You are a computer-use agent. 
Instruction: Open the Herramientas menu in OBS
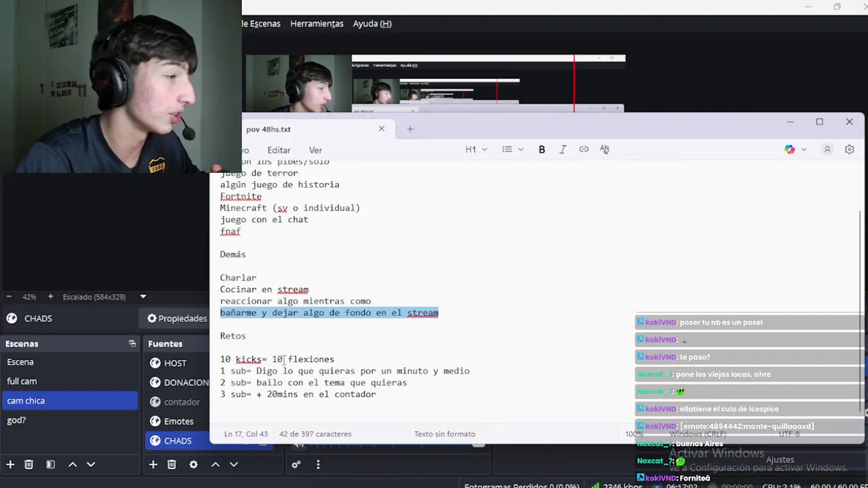point(317,24)
